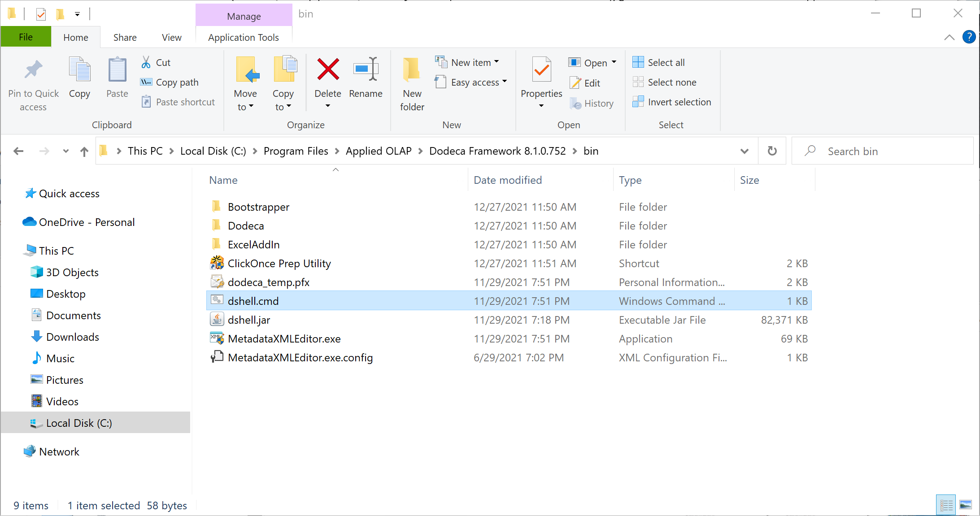Click Select none
Viewport: 980px width, 516px height.
click(664, 82)
